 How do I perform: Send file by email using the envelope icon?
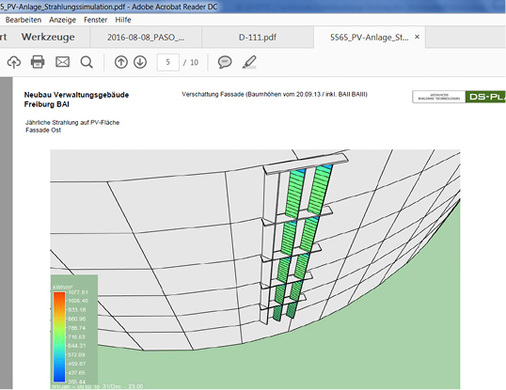point(62,62)
